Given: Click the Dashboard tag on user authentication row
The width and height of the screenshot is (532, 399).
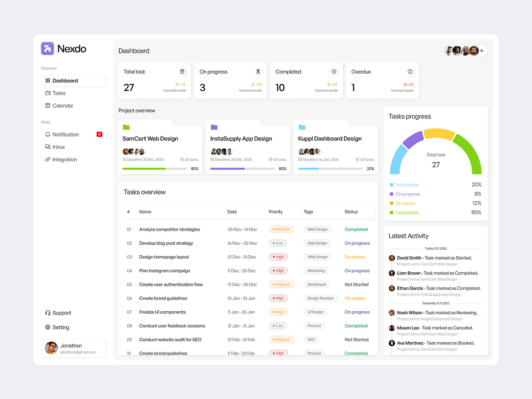Looking at the screenshot, I should pos(317,285).
